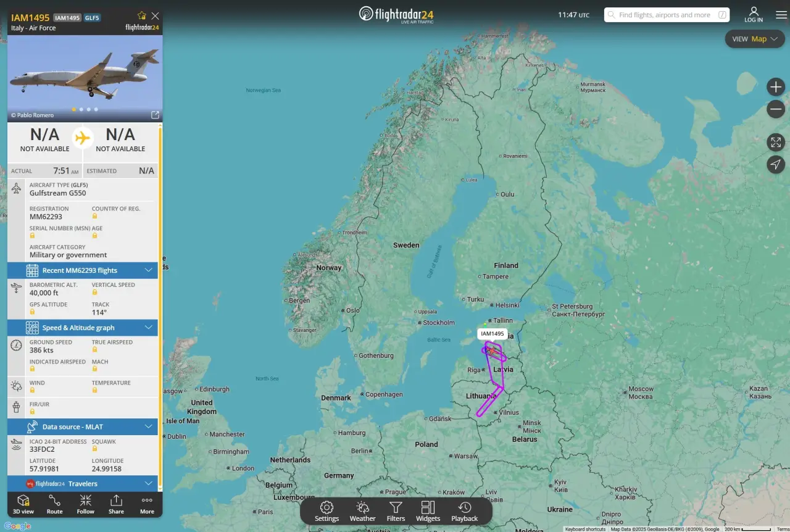Toggle the locate-me compass button

coord(775,164)
